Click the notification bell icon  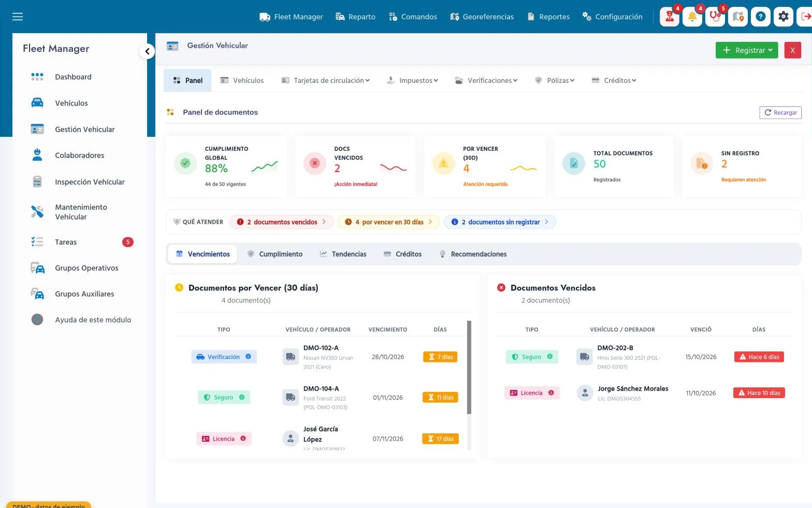click(x=692, y=17)
